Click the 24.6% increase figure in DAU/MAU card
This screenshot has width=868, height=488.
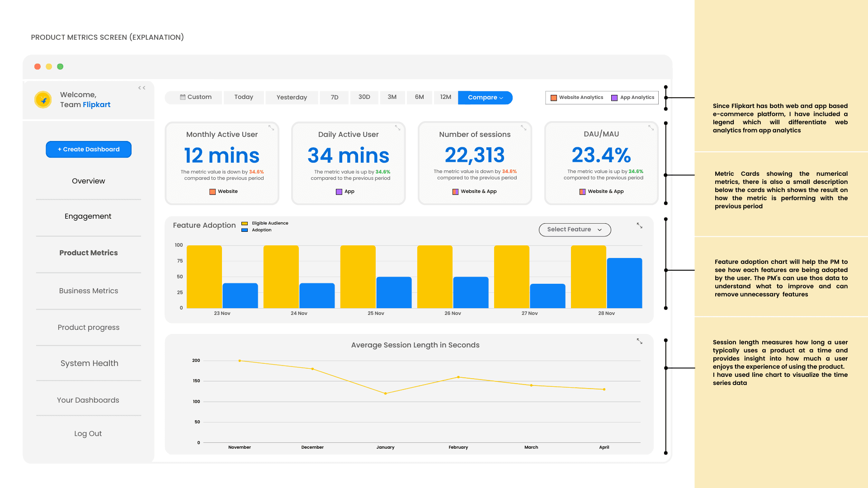[636, 172]
